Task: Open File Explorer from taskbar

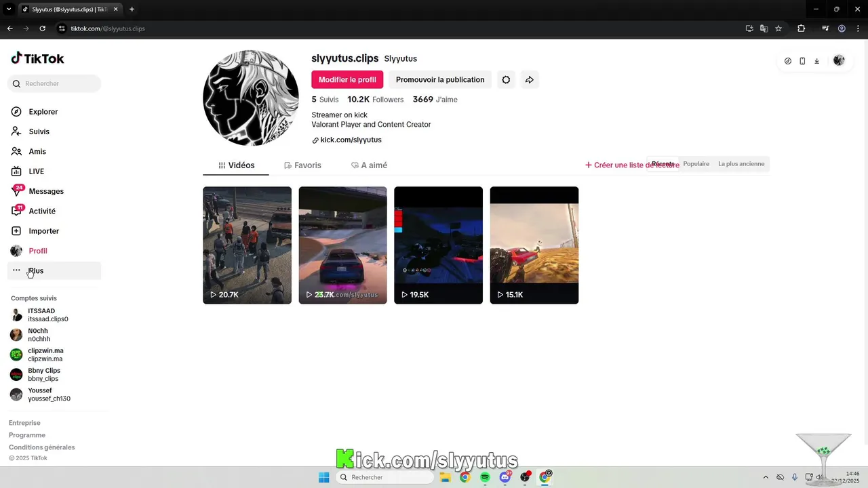Action: pyautogui.click(x=445, y=477)
